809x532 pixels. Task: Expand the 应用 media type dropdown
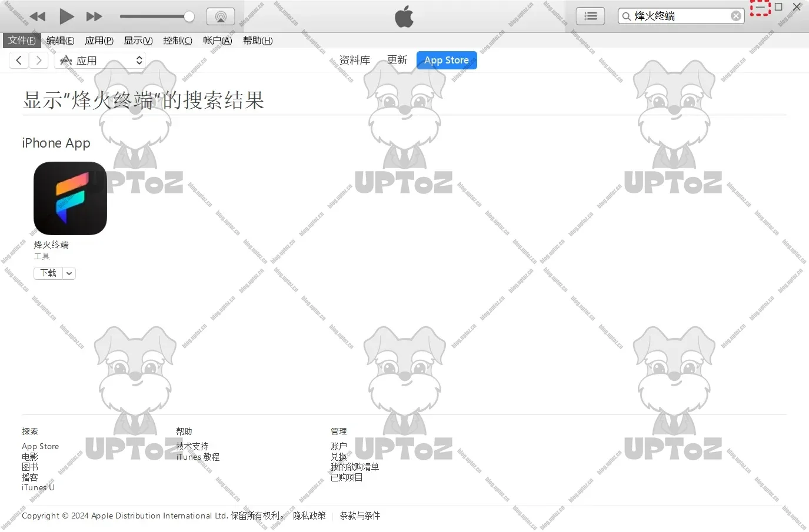point(100,60)
